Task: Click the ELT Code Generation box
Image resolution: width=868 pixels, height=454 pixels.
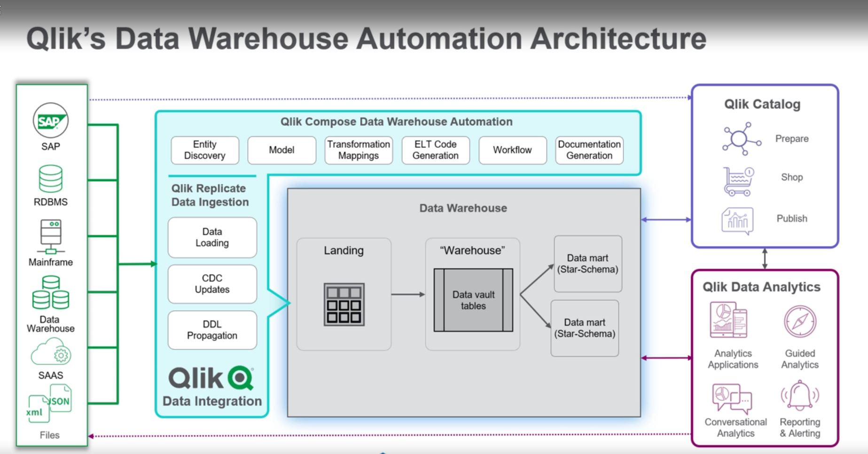Action: 436,150
